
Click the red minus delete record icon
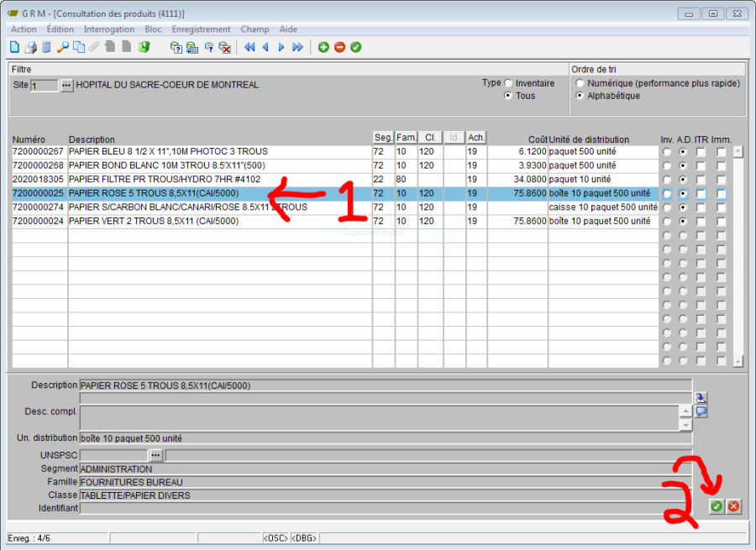click(339, 47)
